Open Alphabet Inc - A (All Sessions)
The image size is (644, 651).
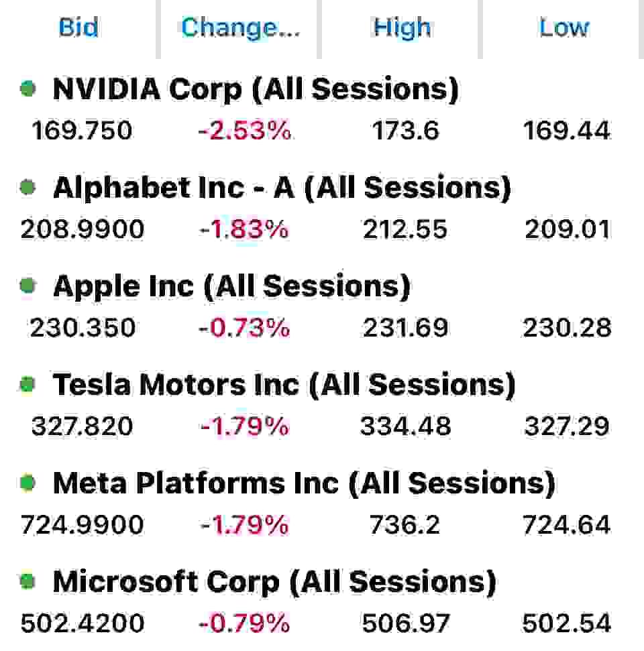tap(282, 188)
